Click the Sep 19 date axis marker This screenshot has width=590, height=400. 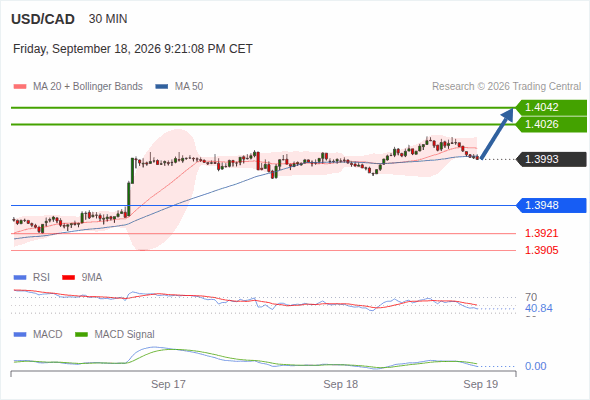click(x=481, y=384)
